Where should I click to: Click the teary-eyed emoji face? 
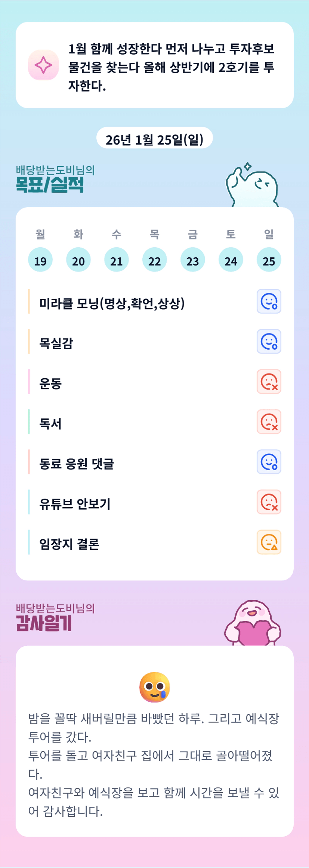[155, 687]
